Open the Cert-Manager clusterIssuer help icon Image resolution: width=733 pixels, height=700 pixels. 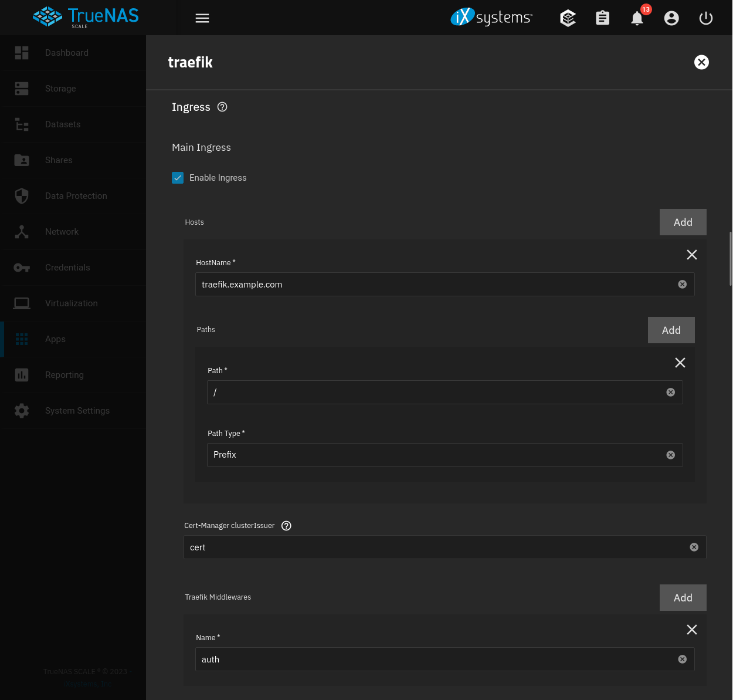[286, 526]
